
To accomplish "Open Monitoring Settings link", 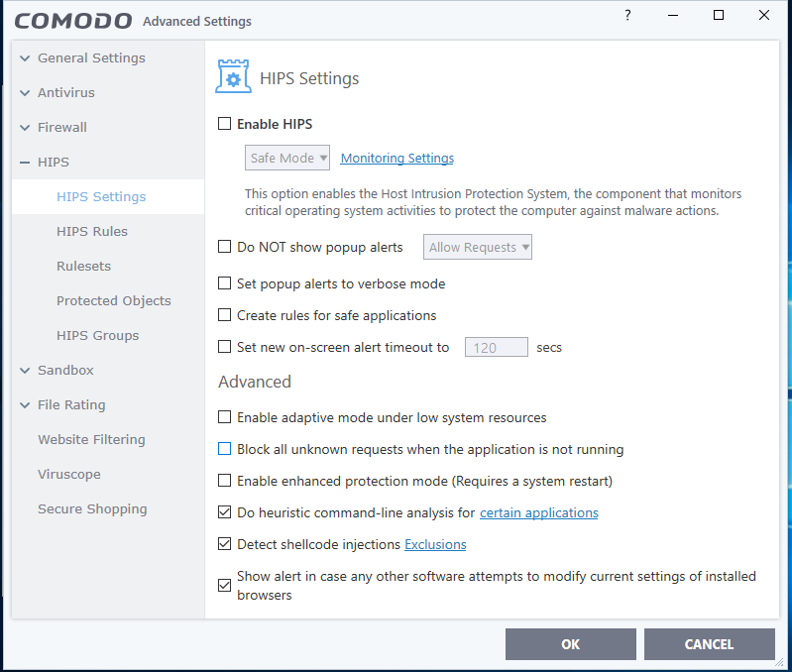I will click(396, 159).
